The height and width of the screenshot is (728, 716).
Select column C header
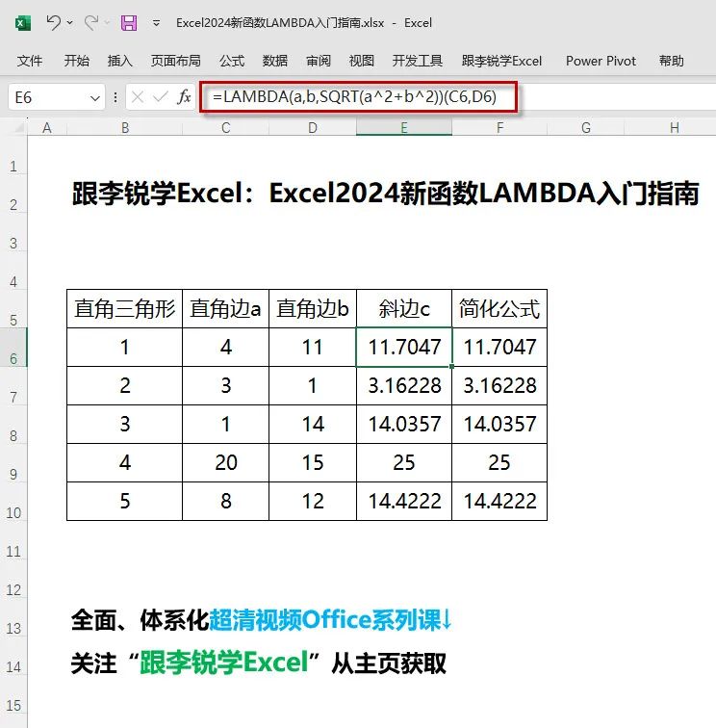tap(225, 128)
